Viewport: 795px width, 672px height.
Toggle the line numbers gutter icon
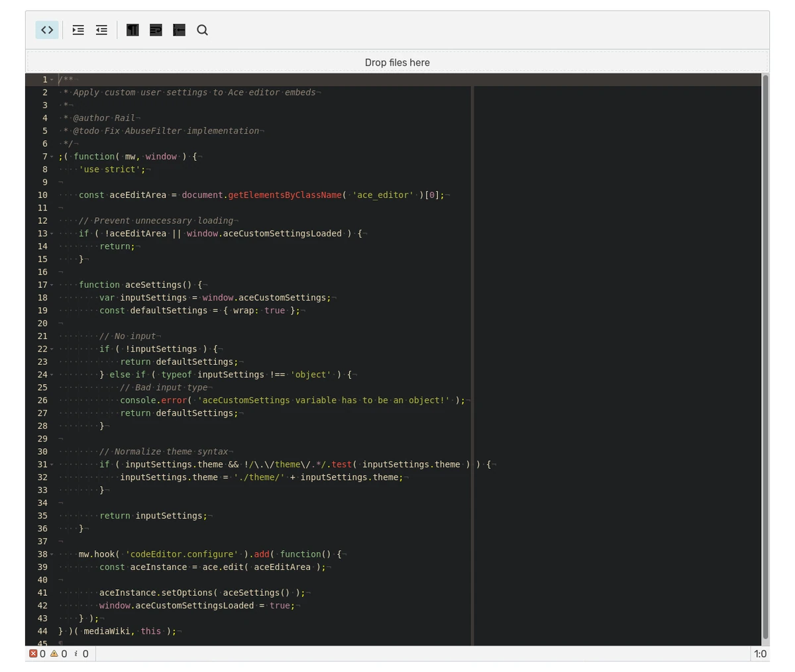coord(179,30)
